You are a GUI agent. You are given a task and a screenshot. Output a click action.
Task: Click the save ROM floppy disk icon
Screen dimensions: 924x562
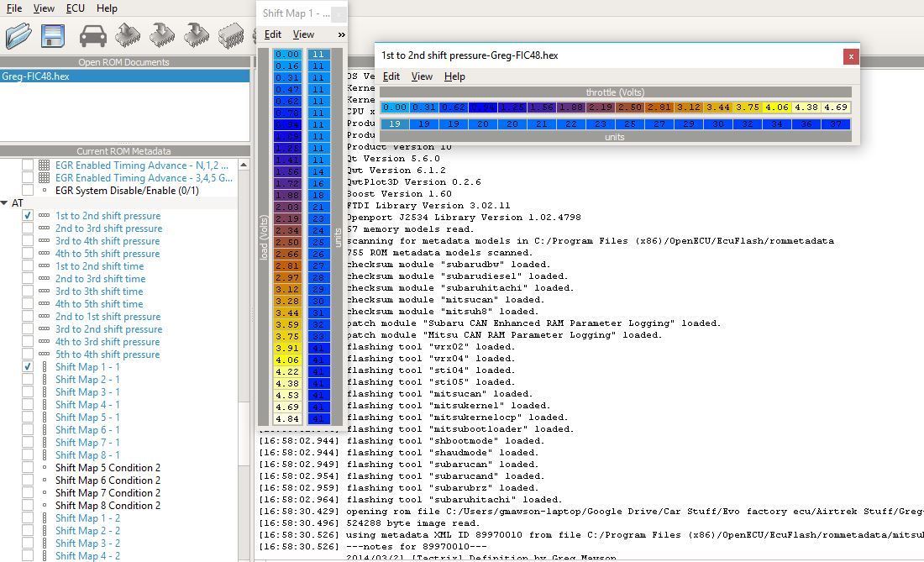coord(53,36)
